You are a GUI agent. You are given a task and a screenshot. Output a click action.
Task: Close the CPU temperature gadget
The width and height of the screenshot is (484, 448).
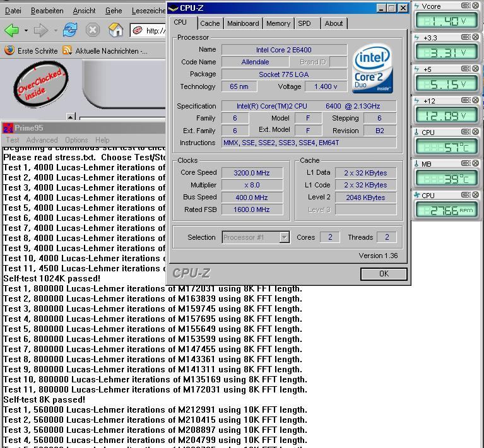click(x=475, y=131)
